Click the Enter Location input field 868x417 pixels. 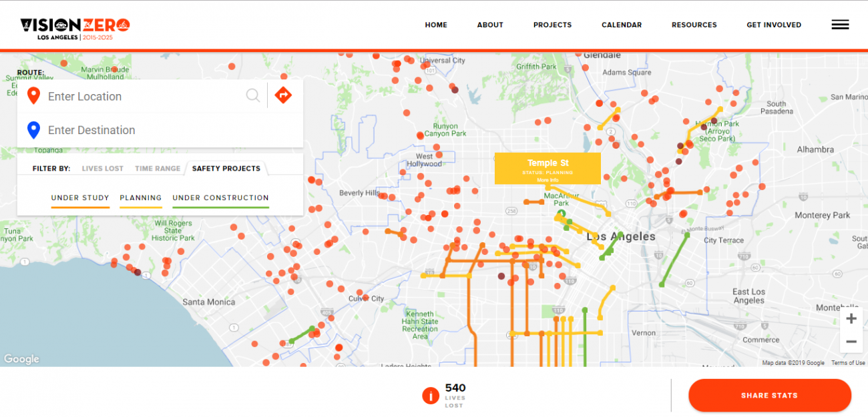[x=144, y=96]
